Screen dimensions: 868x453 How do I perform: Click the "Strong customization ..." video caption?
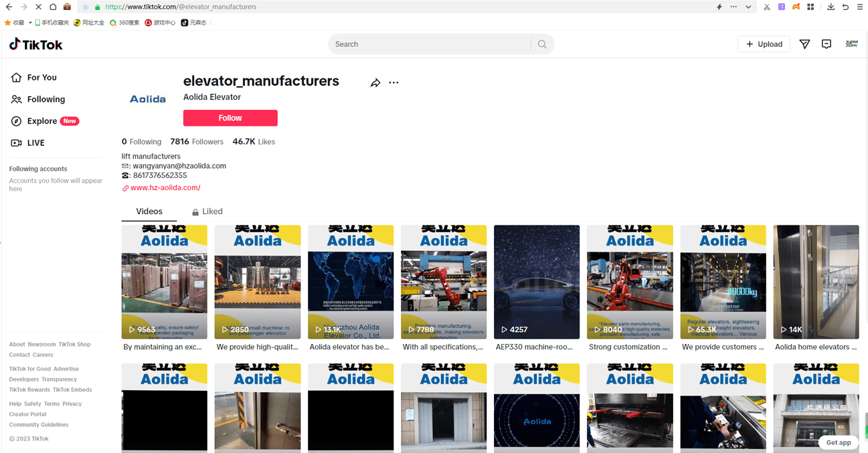(x=628, y=347)
